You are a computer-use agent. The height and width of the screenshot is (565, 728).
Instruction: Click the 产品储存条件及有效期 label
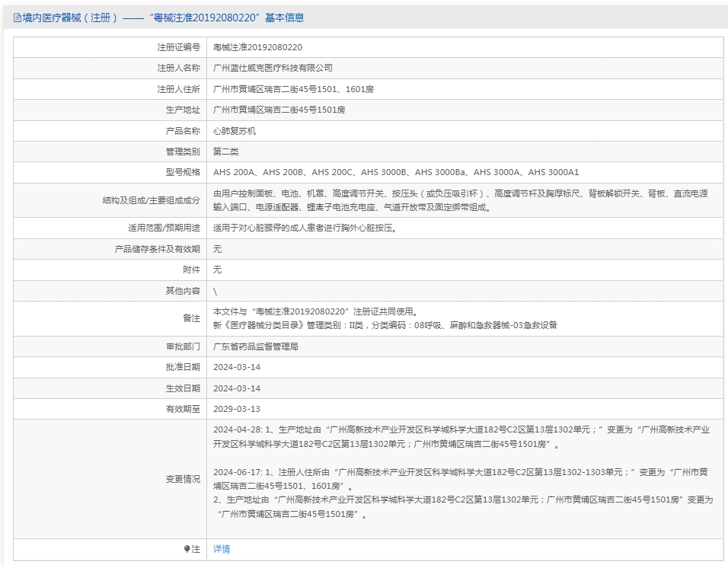pos(158,249)
